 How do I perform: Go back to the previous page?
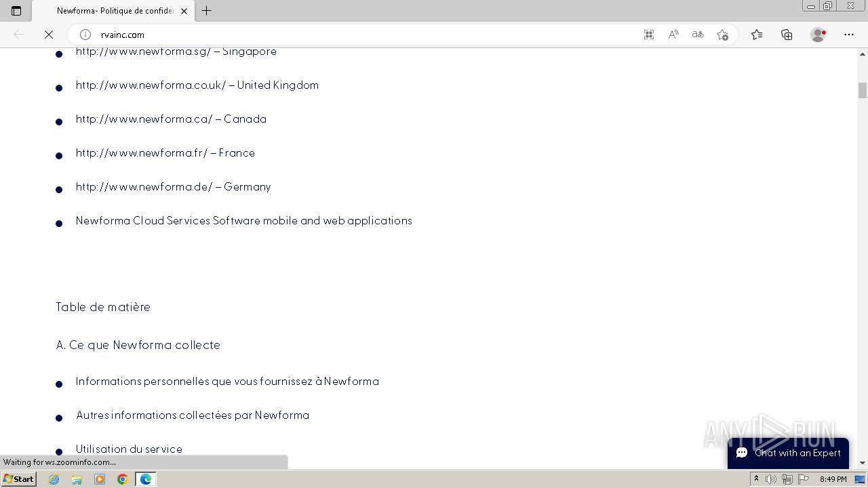point(19,35)
